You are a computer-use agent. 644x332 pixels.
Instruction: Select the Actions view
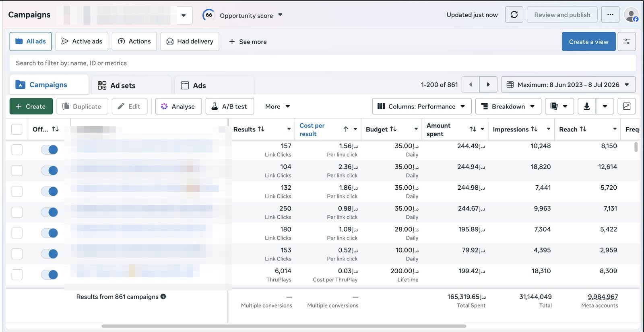point(134,41)
